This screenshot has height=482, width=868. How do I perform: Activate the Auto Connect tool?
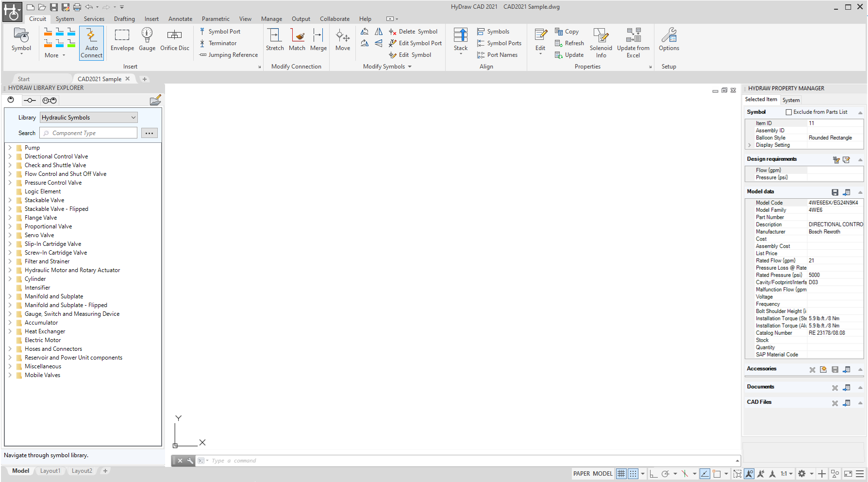[91, 43]
